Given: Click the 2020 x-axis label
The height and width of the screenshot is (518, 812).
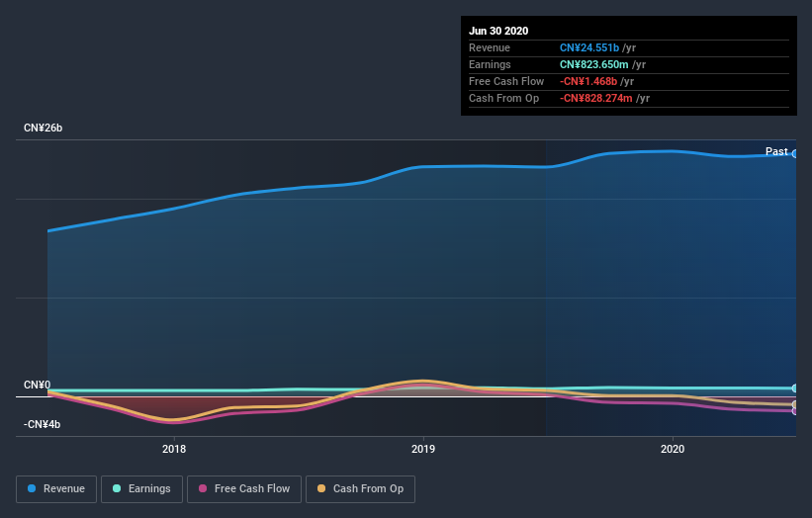Looking at the screenshot, I should click(673, 449).
